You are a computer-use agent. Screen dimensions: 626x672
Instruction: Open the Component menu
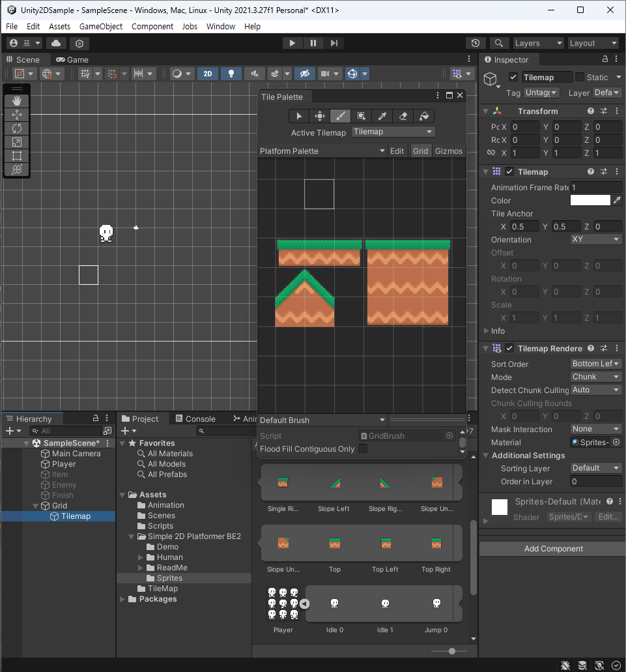(x=152, y=27)
